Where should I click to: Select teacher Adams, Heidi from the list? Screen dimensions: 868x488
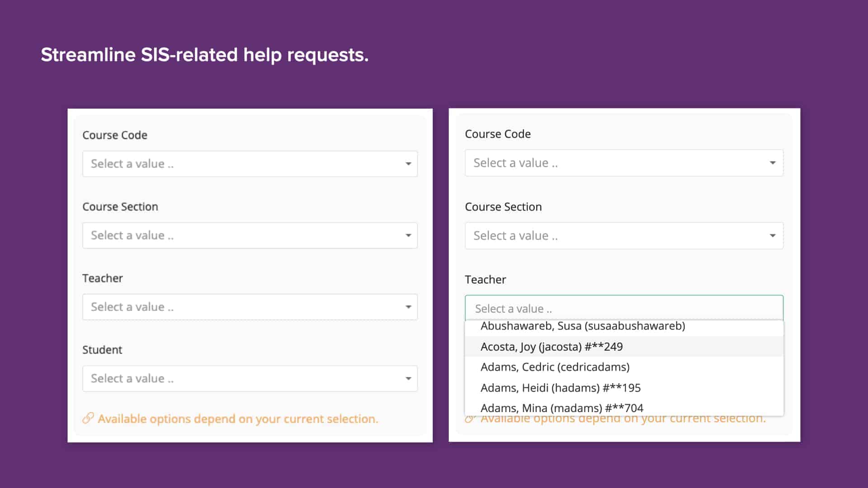[x=561, y=387]
